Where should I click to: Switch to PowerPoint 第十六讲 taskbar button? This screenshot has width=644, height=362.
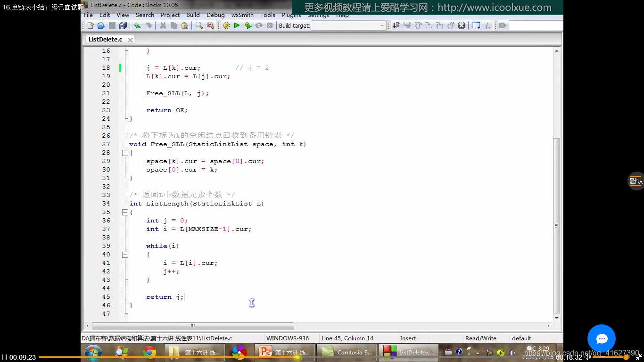285,352
